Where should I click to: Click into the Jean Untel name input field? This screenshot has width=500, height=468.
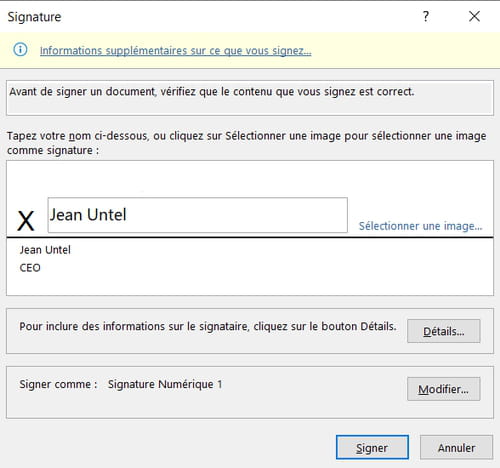pyautogui.click(x=198, y=215)
